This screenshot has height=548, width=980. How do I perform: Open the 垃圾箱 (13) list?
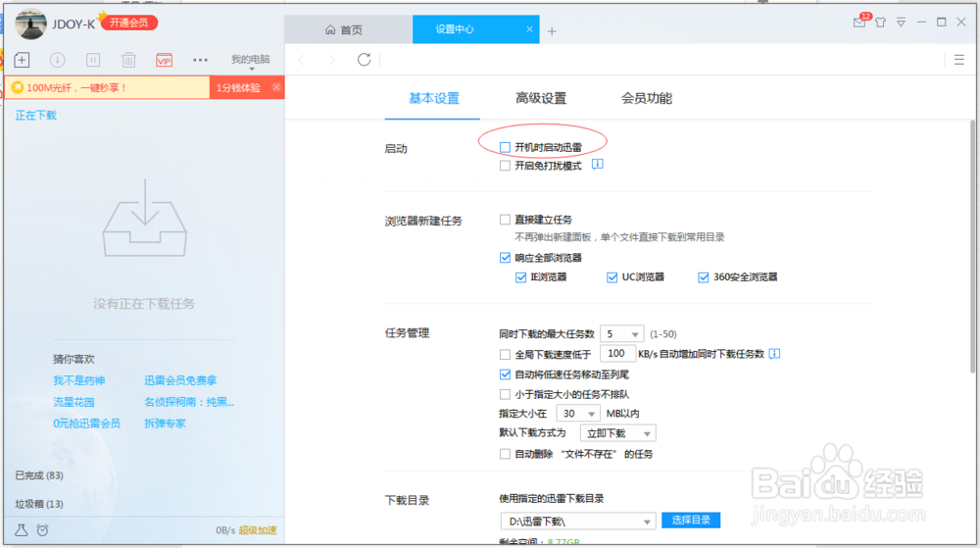pos(39,504)
